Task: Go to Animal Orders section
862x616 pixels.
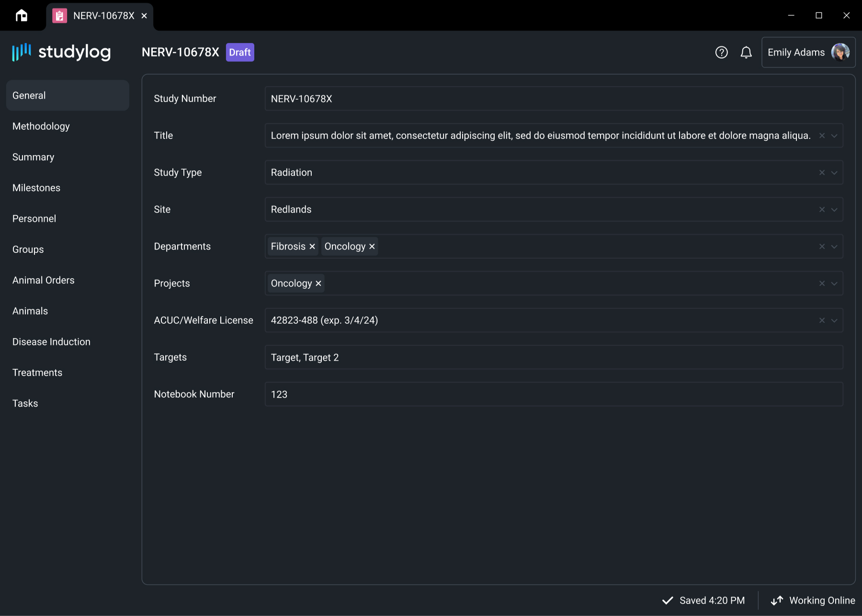Action: coord(44,280)
